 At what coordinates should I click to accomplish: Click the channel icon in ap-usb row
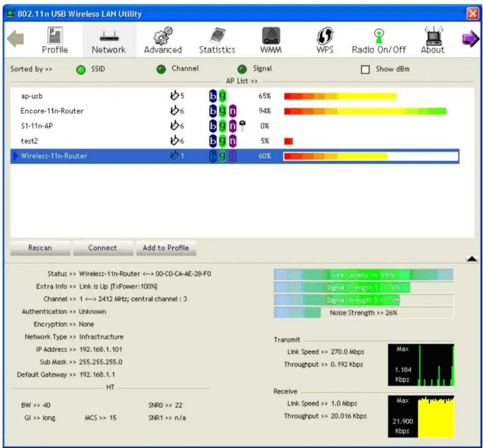[175, 95]
